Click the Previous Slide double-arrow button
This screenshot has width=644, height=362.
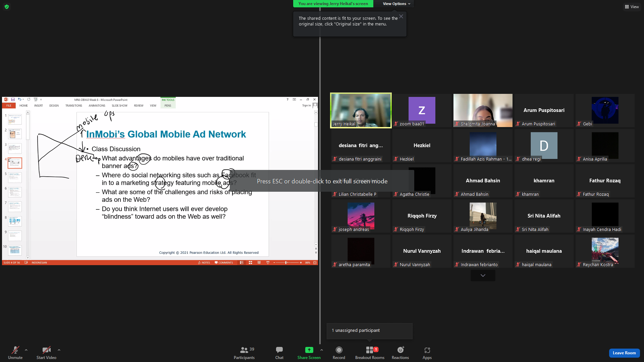[x=316, y=249]
